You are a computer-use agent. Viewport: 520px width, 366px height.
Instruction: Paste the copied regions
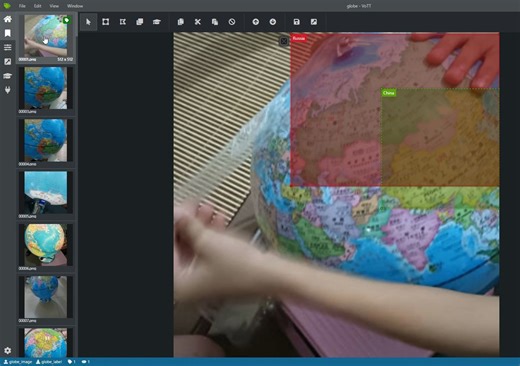pyautogui.click(x=215, y=22)
